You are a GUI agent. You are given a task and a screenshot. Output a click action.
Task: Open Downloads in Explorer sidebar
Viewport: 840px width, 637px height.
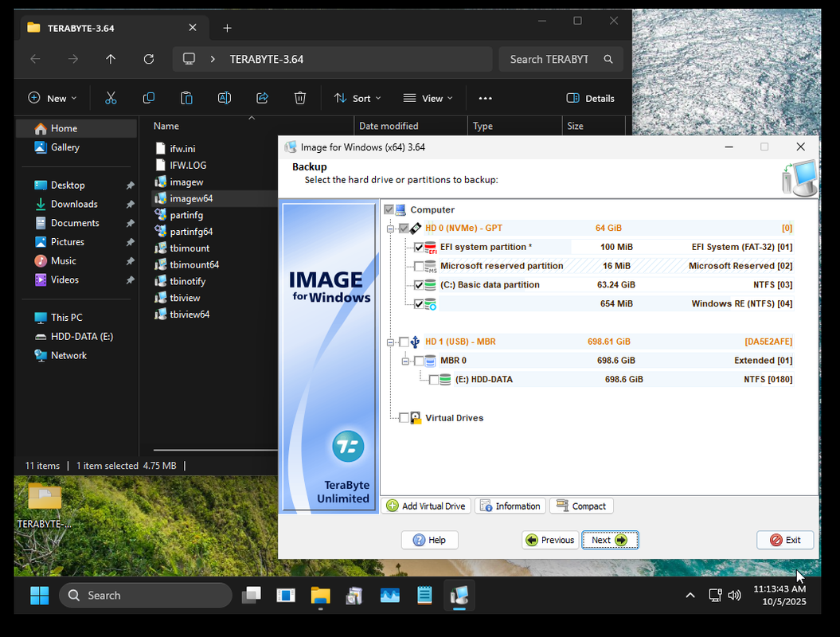[76, 204]
